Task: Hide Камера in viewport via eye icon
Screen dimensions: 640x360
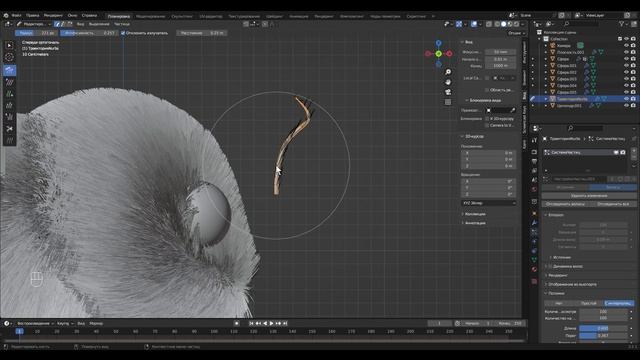Action: tap(627, 46)
